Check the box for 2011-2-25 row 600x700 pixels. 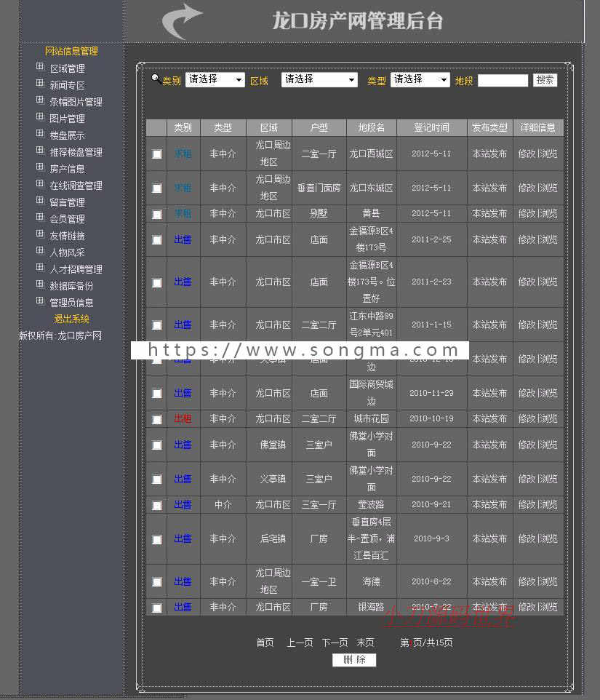point(157,239)
